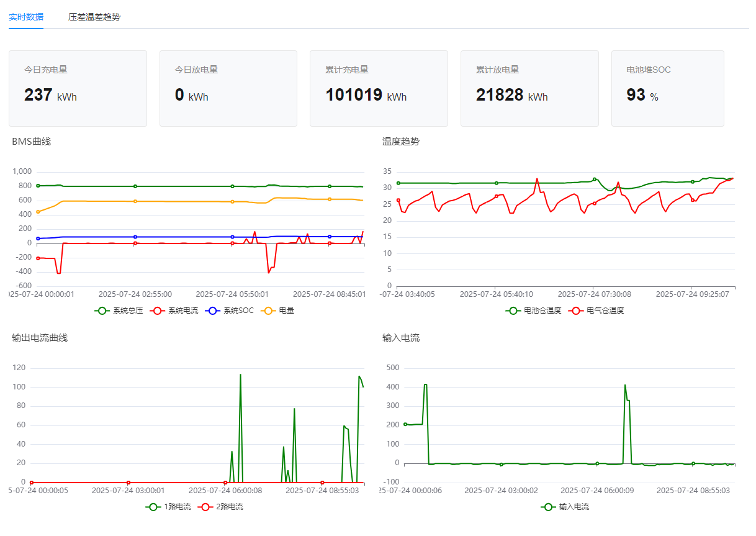Toggle 输入电流 legend item
The image size is (756, 536).
565,507
